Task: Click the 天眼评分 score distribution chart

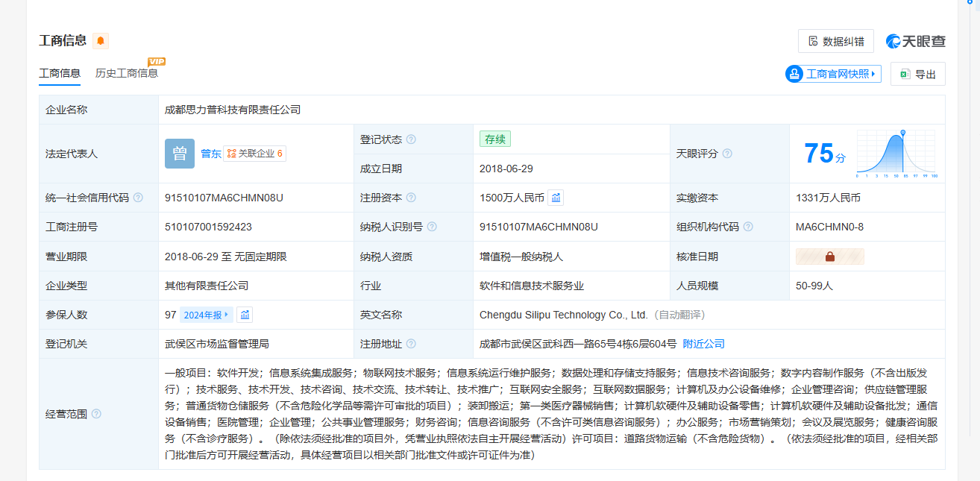Action: [897, 154]
